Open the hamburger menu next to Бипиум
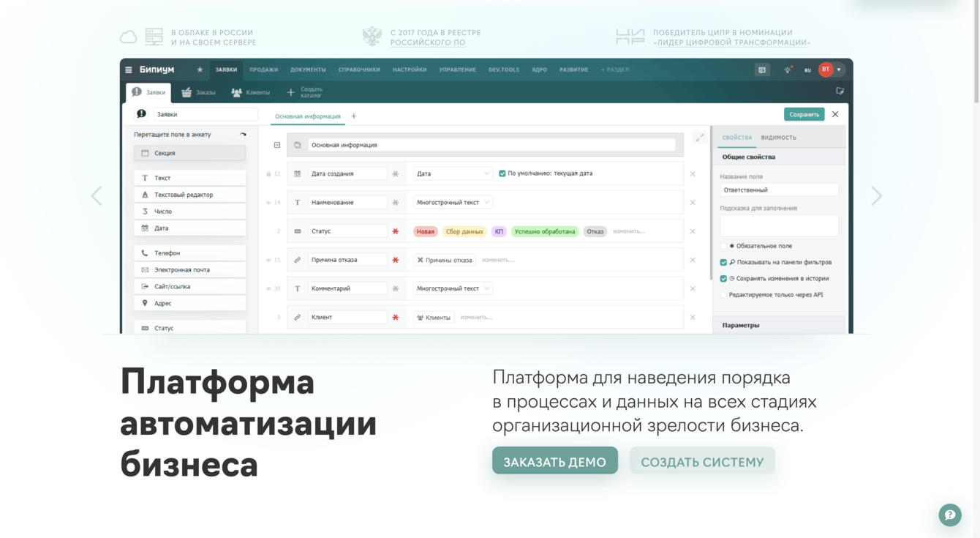Screen dimensions: 980x538 pyautogui.click(x=129, y=70)
